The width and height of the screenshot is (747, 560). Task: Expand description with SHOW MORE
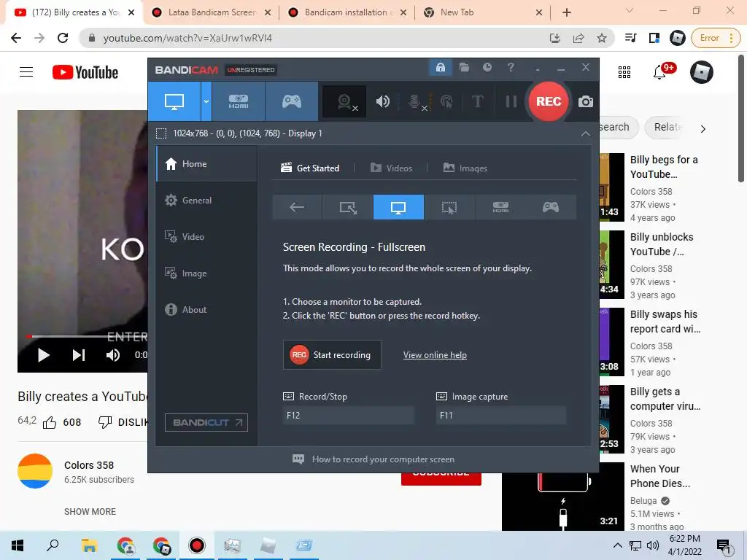click(x=90, y=512)
